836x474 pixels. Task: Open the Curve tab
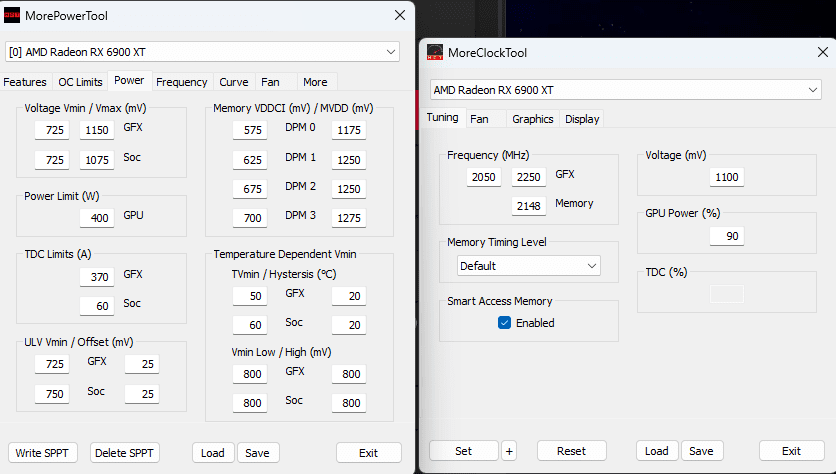tap(234, 82)
